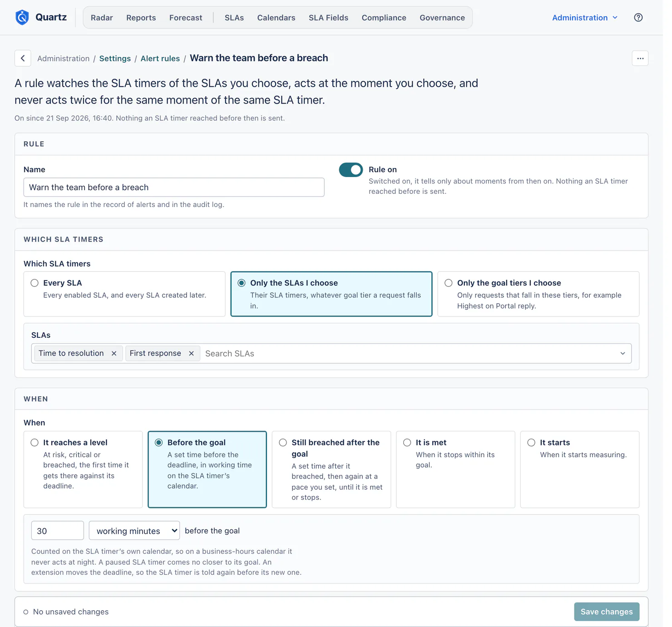Click the Save changes button

(x=607, y=612)
